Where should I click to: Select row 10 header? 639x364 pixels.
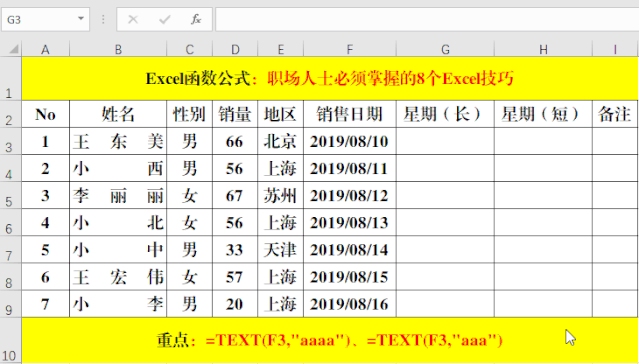coord(11,340)
